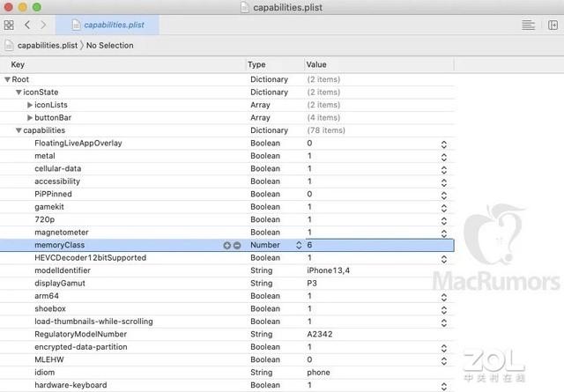Click the Key column header
The width and height of the screenshot is (564, 392).
click(x=18, y=64)
